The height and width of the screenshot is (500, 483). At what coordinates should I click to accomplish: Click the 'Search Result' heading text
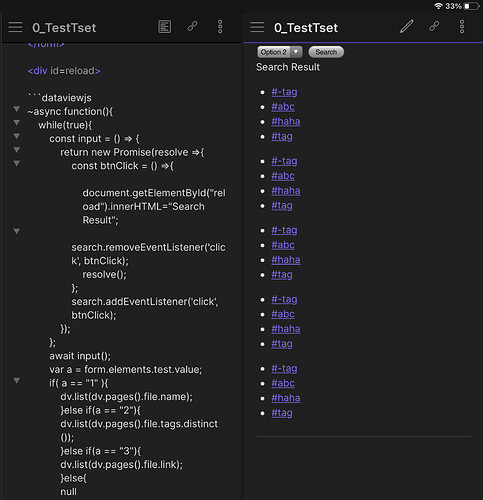(288, 67)
